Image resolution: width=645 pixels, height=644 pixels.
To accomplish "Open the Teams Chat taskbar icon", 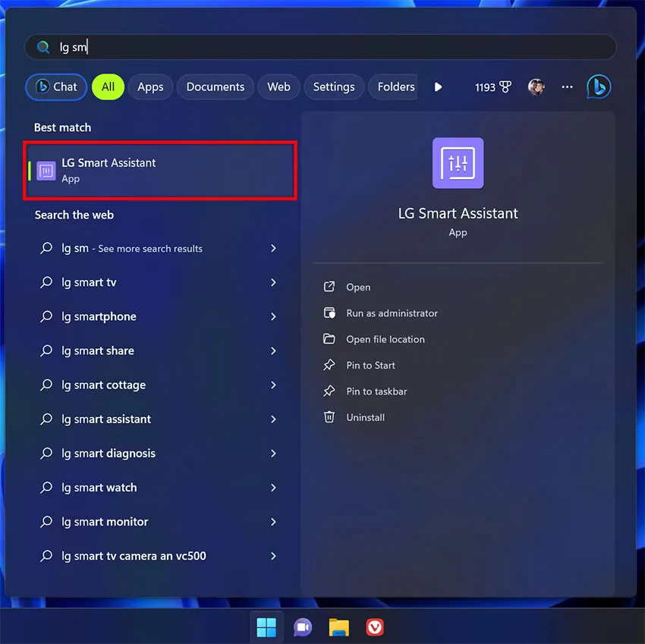I will [302, 627].
